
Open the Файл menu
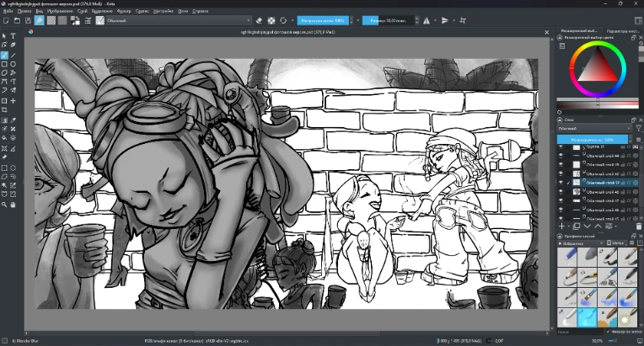click(8, 11)
